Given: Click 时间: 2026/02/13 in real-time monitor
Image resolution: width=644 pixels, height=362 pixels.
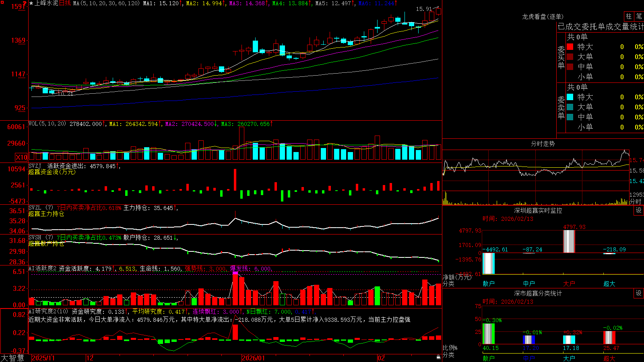Looking at the screenshot, I should 508,219.
